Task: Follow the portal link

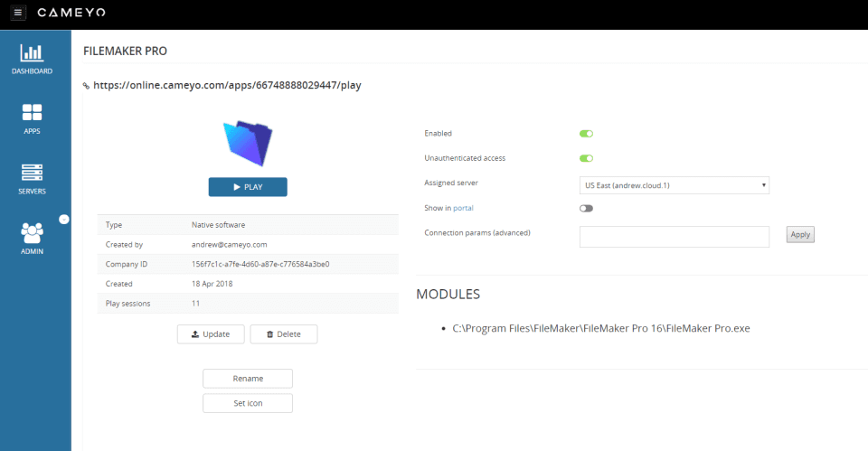Action: pyautogui.click(x=463, y=208)
